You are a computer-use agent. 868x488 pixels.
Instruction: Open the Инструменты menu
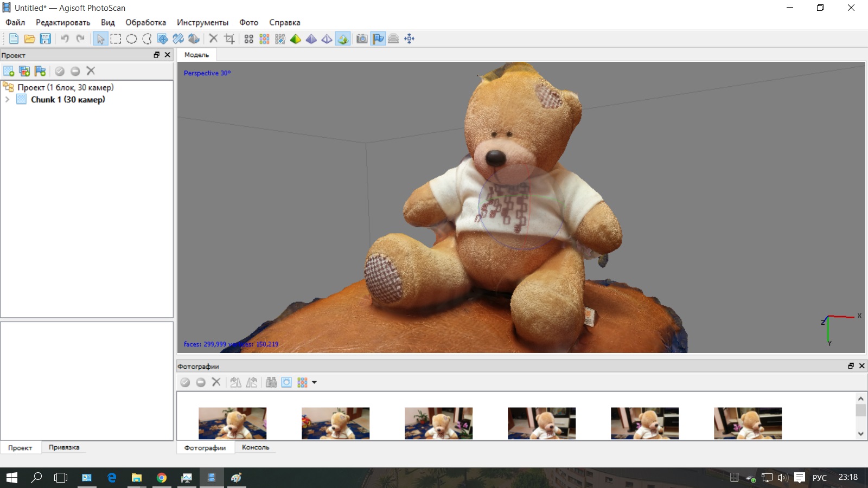[x=202, y=22]
